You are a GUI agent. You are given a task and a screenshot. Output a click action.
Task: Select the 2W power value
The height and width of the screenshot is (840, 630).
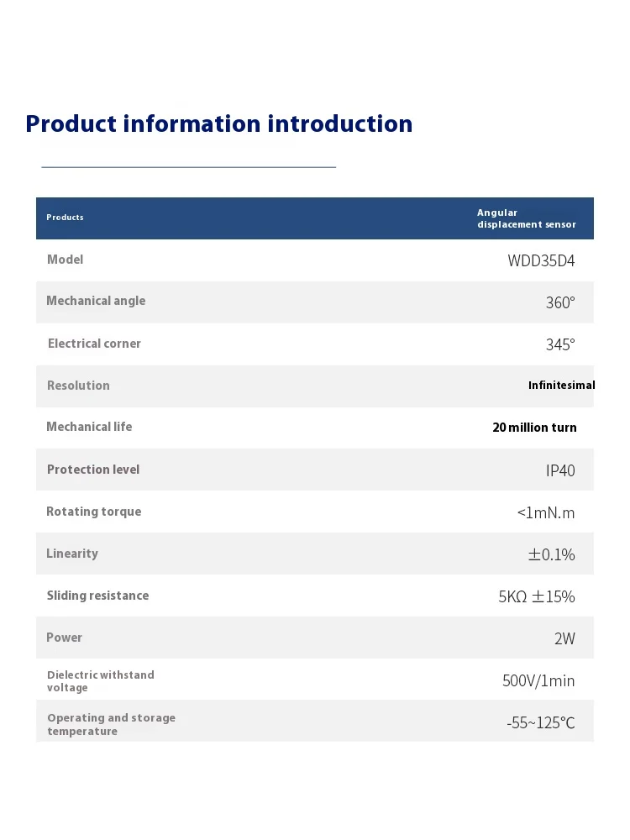(x=564, y=638)
